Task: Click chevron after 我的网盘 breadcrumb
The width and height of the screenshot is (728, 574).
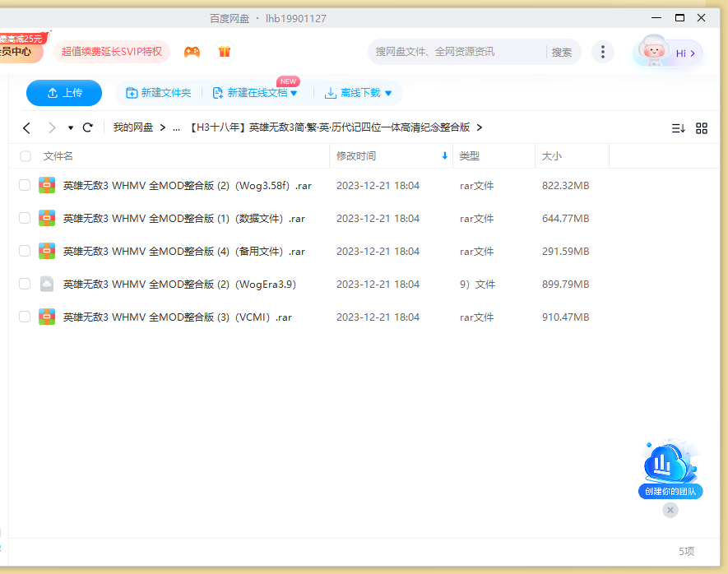Action: click(x=163, y=127)
